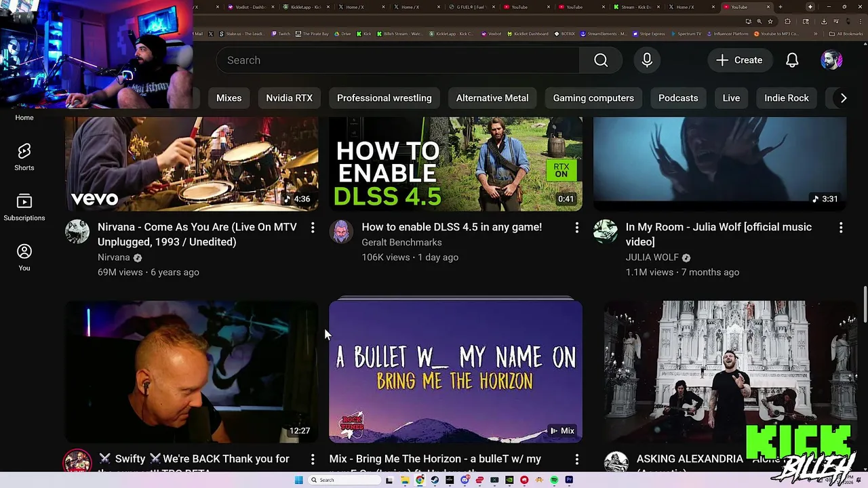Image resolution: width=868 pixels, height=488 pixels.
Task: Open options menu for DLSS 4.5 video
Action: click(x=577, y=228)
